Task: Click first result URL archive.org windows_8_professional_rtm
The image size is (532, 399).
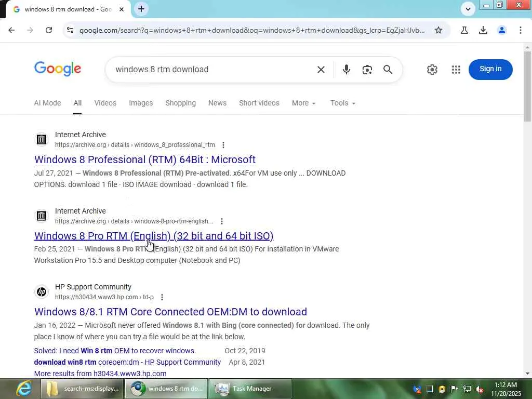Action: 135,145
